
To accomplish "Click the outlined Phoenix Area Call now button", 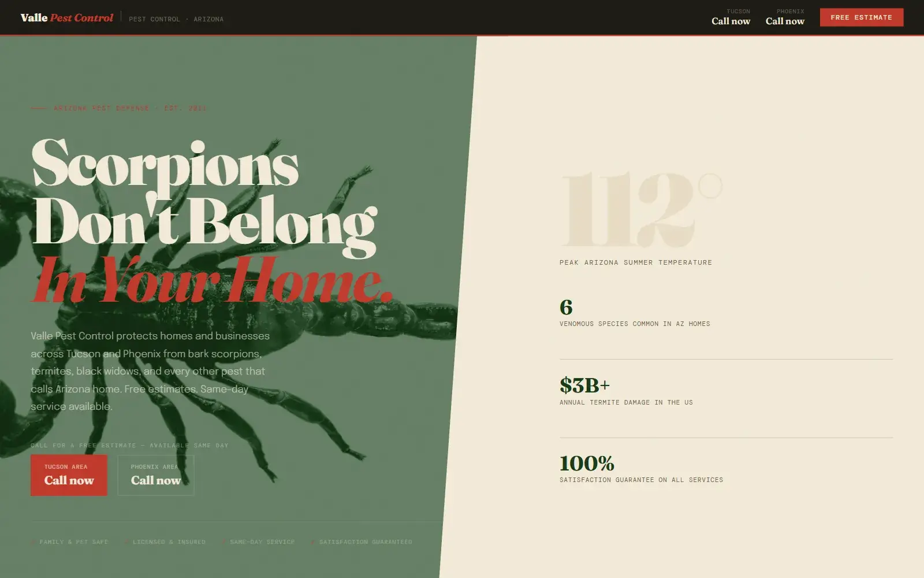I will pos(156,475).
